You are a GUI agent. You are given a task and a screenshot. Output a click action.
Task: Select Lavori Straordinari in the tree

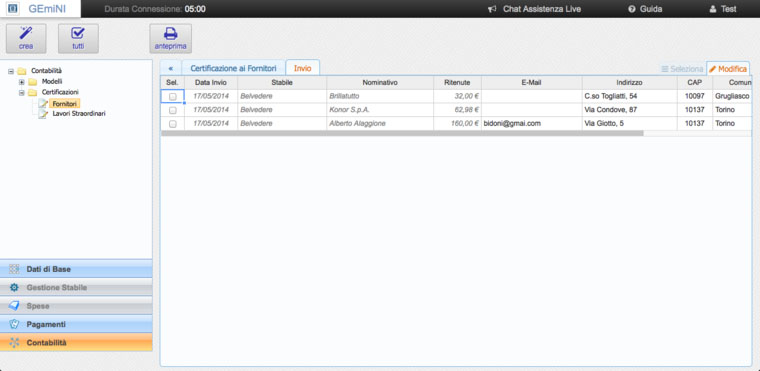(x=79, y=114)
